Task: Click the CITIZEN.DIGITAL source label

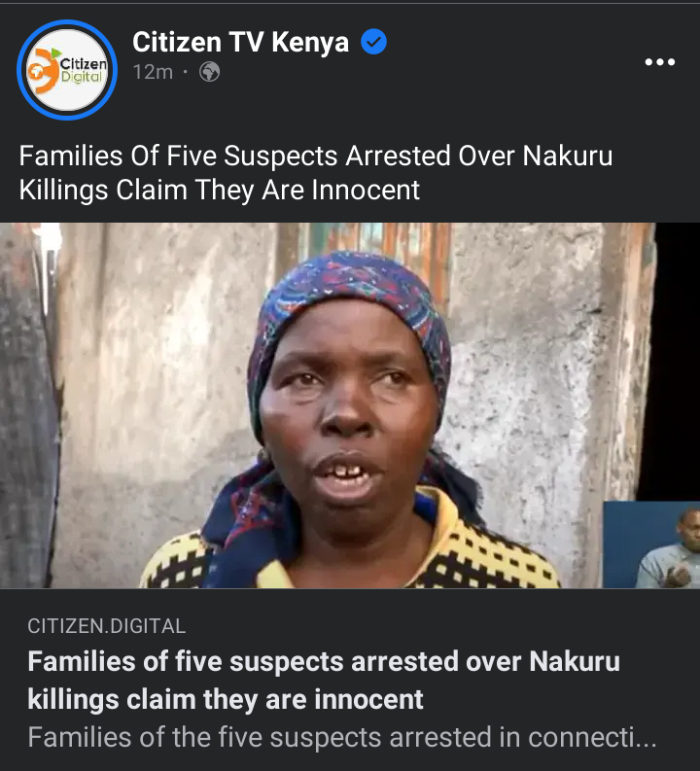Action: (107, 626)
